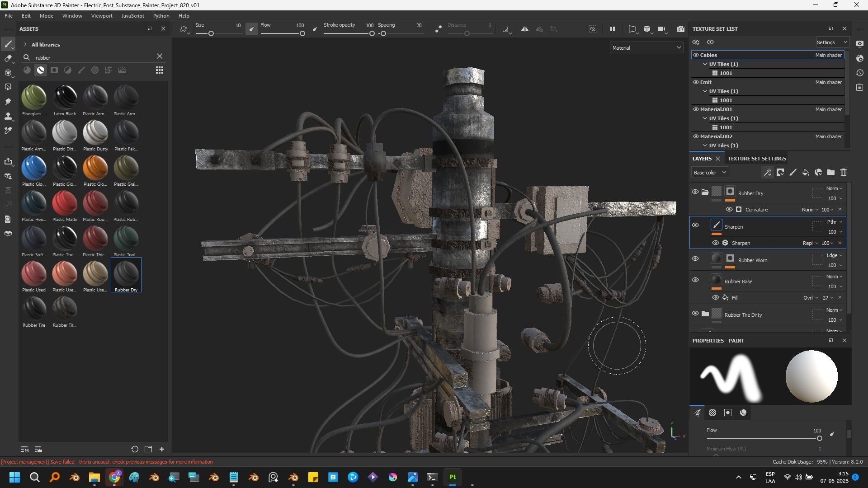Open the texture set Settings button
The height and width of the screenshot is (488, 868).
click(x=831, y=42)
